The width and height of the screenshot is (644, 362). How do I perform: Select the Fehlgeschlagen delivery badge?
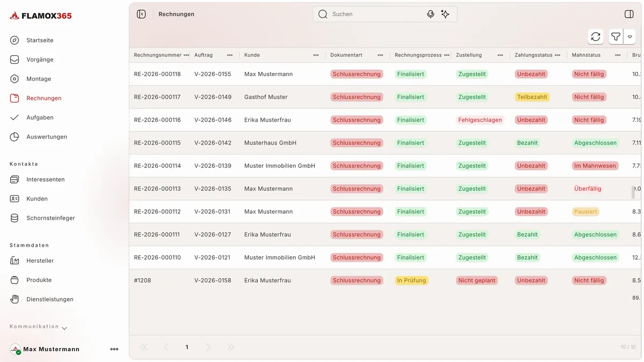tap(480, 120)
